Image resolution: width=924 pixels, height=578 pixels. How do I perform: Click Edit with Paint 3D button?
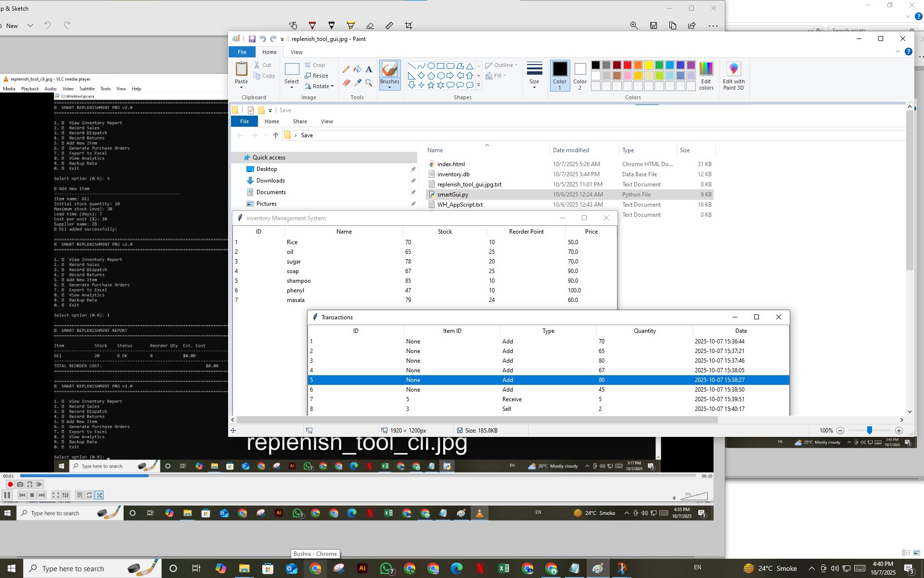click(733, 76)
